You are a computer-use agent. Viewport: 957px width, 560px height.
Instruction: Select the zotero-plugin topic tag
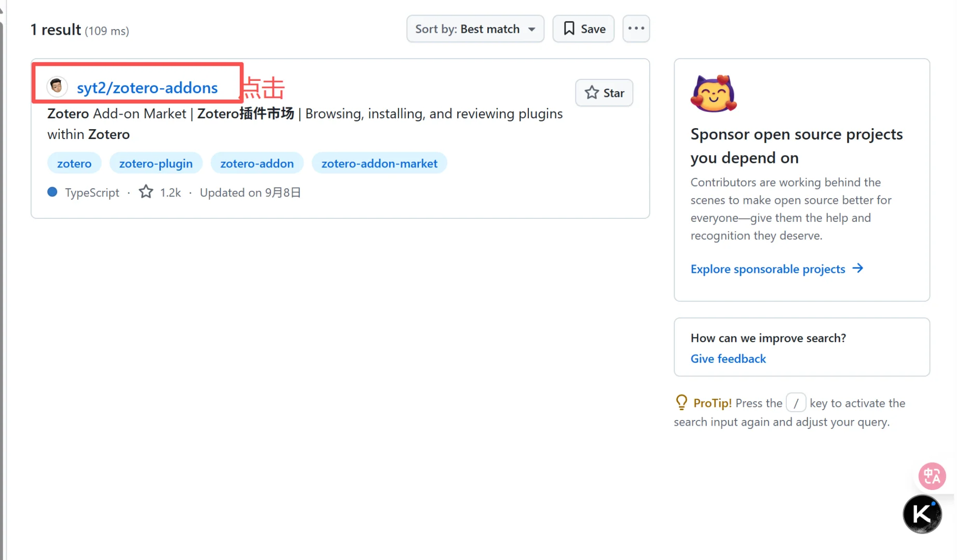(x=156, y=163)
